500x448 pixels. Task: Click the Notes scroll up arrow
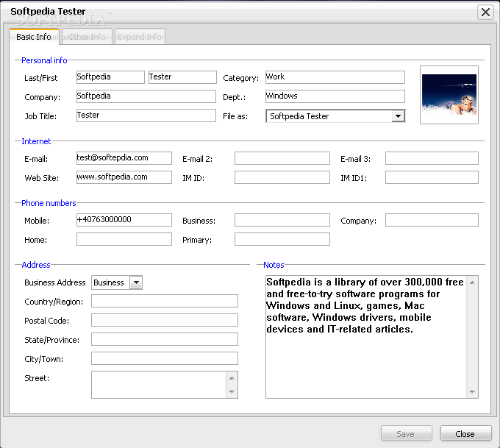[472, 282]
